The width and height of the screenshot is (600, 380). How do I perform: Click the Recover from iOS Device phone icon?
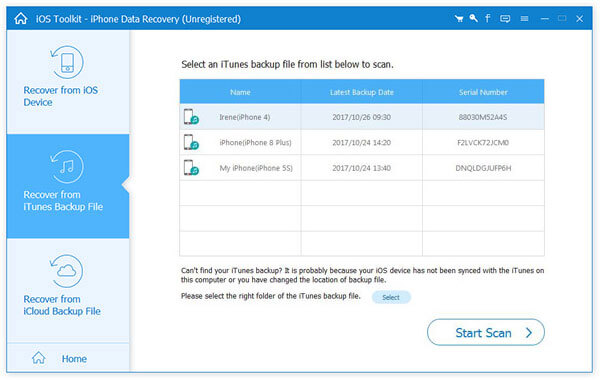[67, 62]
